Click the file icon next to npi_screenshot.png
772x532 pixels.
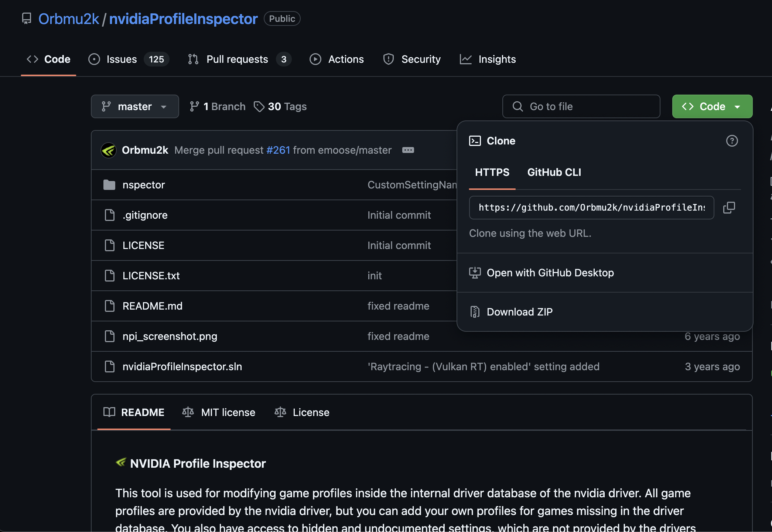(x=110, y=336)
